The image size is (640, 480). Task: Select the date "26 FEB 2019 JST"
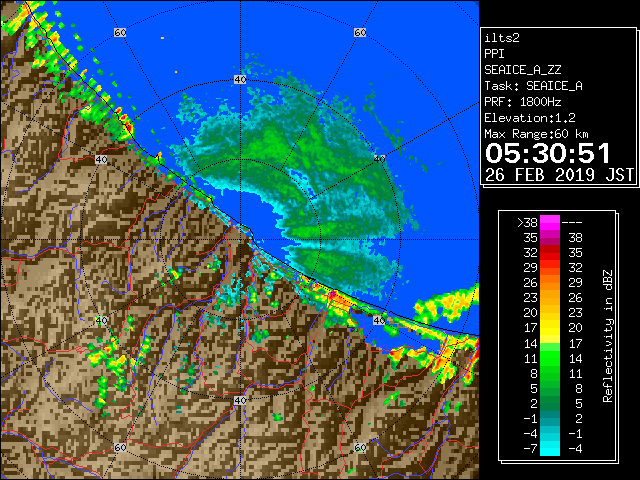click(559, 175)
